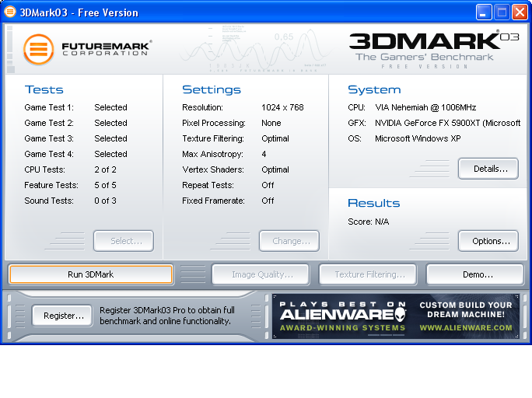Click the '0 of 3' sound tests value
This screenshot has height=398, width=532.
click(x=105, y=201)
